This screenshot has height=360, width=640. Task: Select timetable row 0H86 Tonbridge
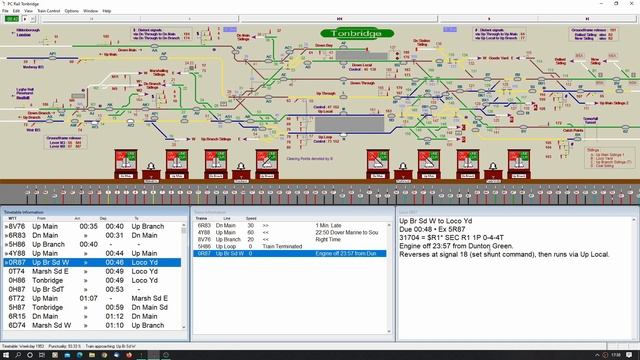(x=92, y=280)
